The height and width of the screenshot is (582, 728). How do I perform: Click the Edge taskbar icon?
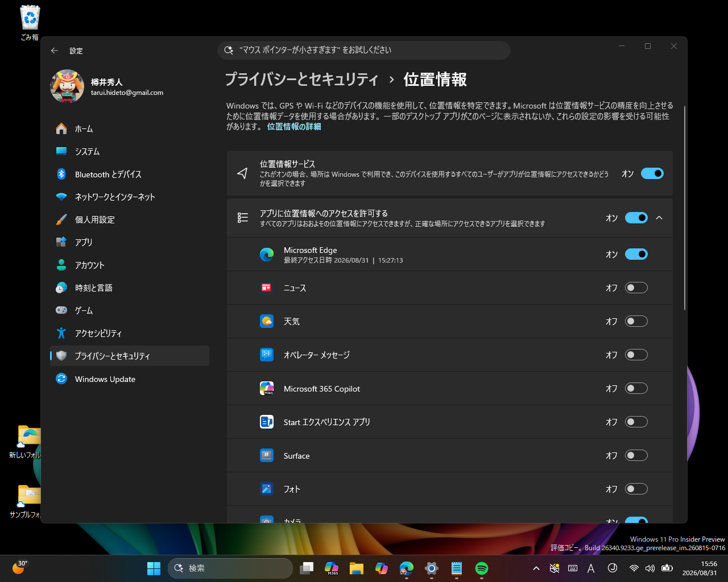407,568
